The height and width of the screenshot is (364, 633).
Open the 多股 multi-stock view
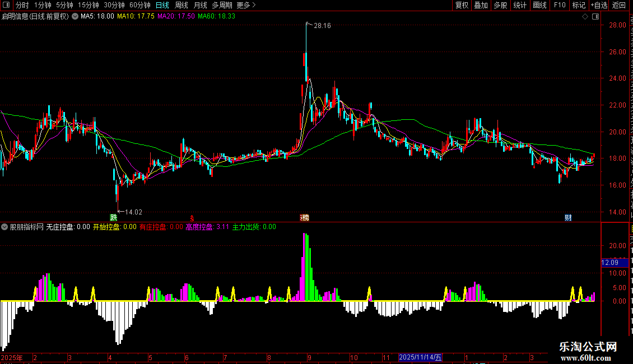pos(501,5)
